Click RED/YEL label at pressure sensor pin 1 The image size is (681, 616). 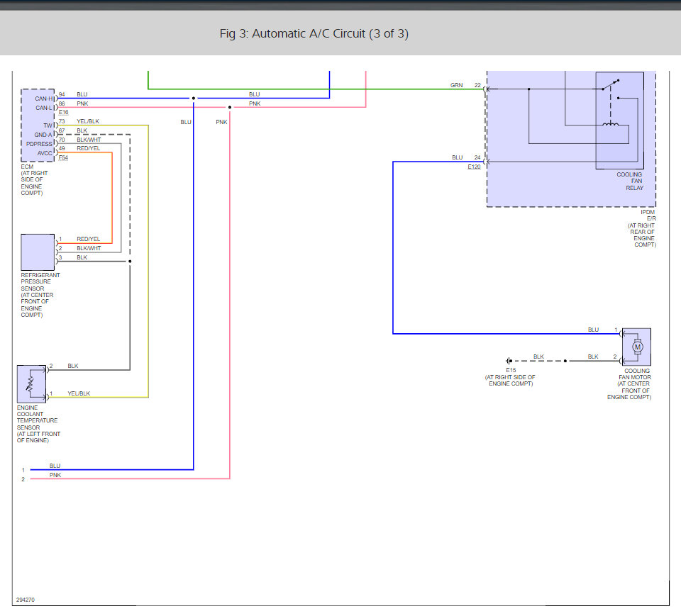tap(88, 239)
